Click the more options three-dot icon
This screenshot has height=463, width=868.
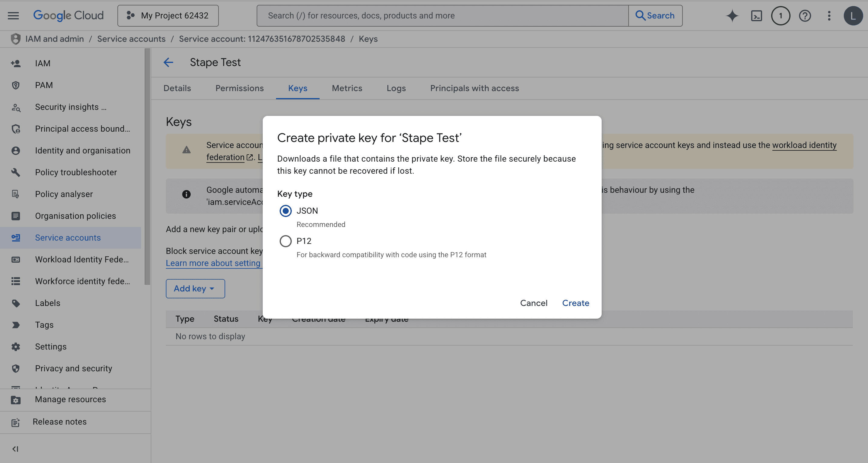(829, 15)
